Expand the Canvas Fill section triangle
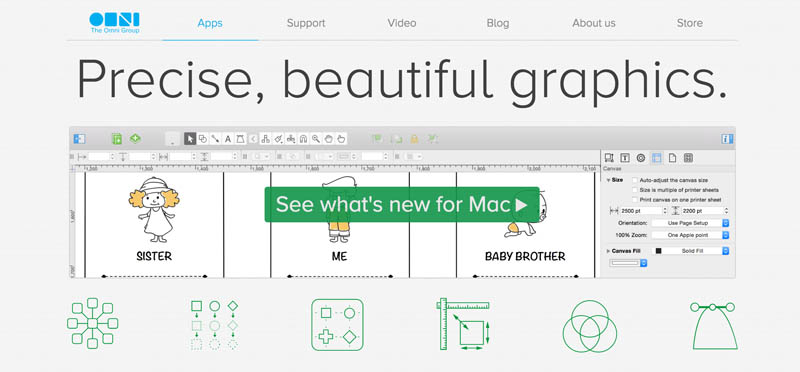Screen dimensions: 800x372 pos(608,251)
